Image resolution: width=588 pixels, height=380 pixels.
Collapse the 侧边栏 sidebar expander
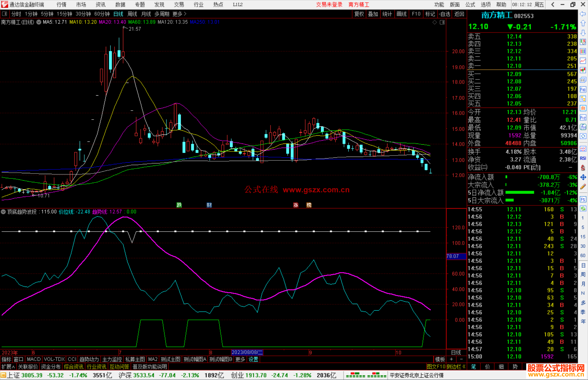pyautogui.click(x=456, y=367)
